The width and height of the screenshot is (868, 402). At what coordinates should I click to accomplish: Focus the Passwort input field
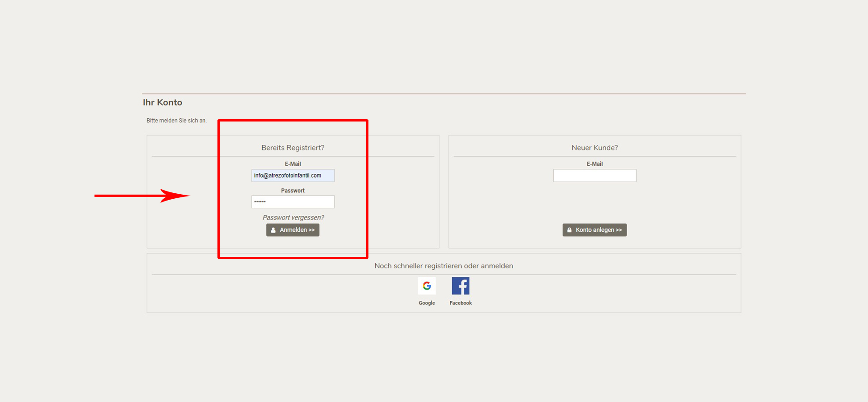[x=292, y=202]
